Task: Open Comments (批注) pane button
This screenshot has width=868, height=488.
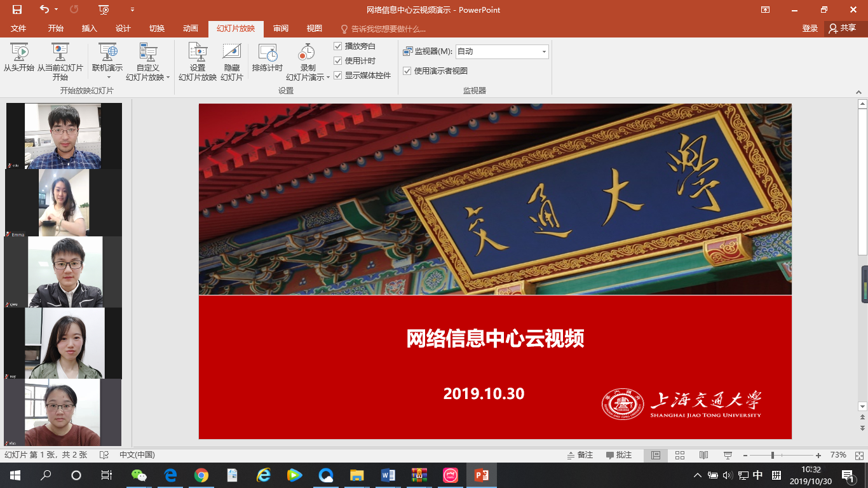Action: click(619, 455)
